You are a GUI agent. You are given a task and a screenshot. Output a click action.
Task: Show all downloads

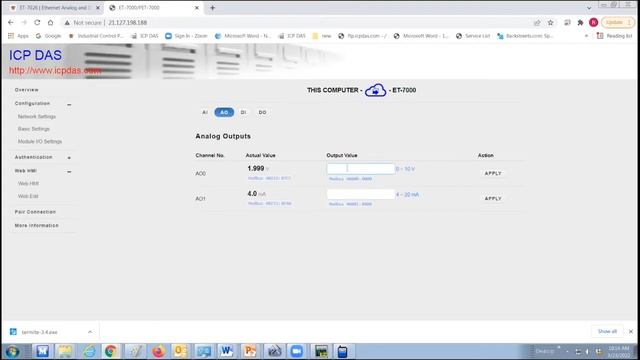(607, 331)
